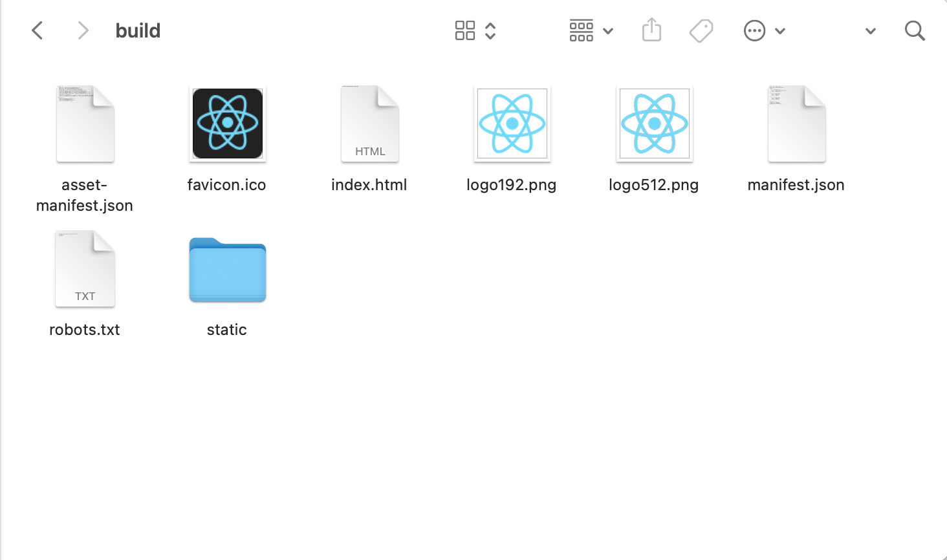Select the manifest.json file icon
Image resolution: width=947 pixels, height=560 pixels.
[797, 124]
